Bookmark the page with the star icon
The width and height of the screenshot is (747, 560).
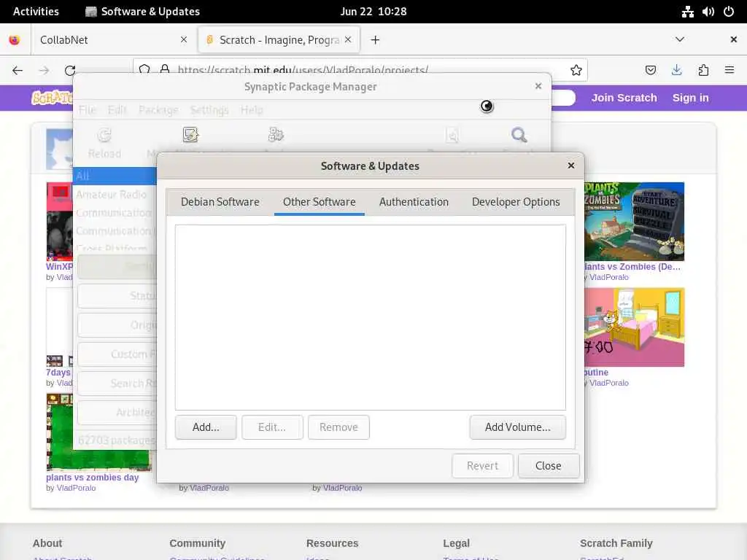576,70
